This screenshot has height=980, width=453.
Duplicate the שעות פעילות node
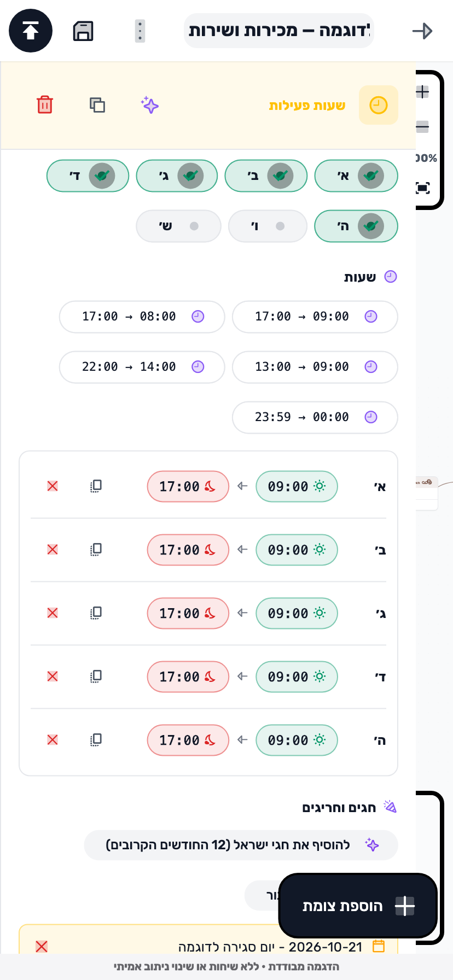point(97,104)
